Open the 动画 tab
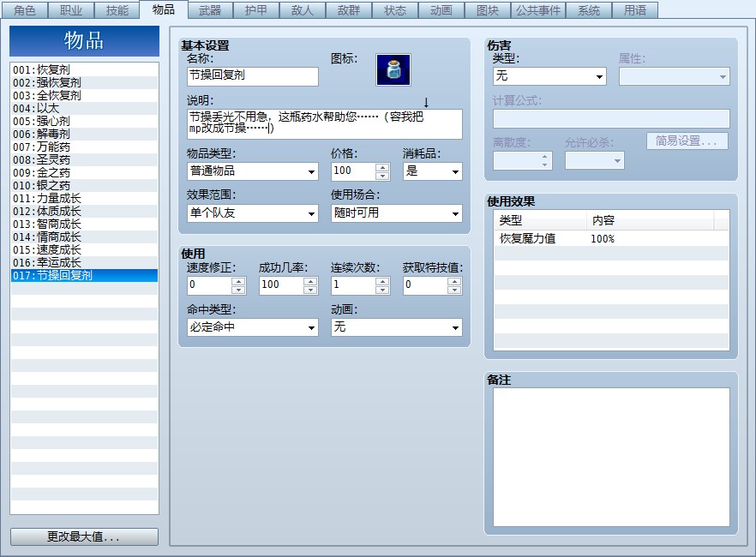Screen dimensions: 756x557 click(x=441, y=10)
